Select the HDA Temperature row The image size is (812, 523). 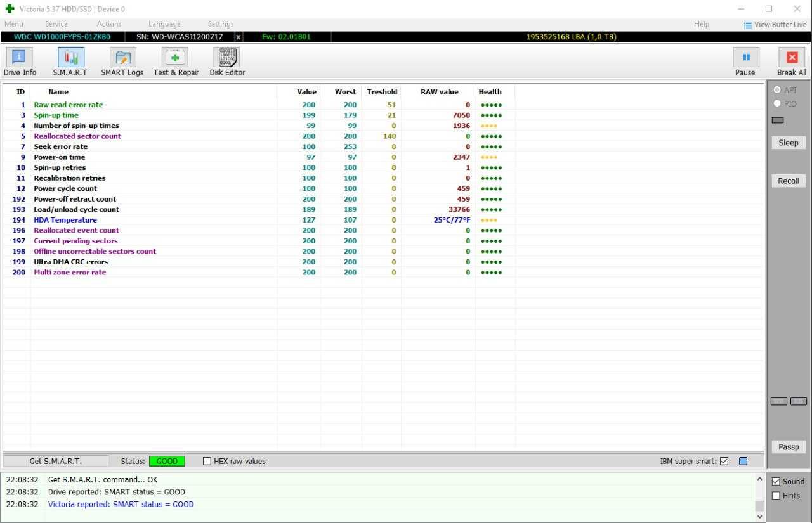point(260,220)
